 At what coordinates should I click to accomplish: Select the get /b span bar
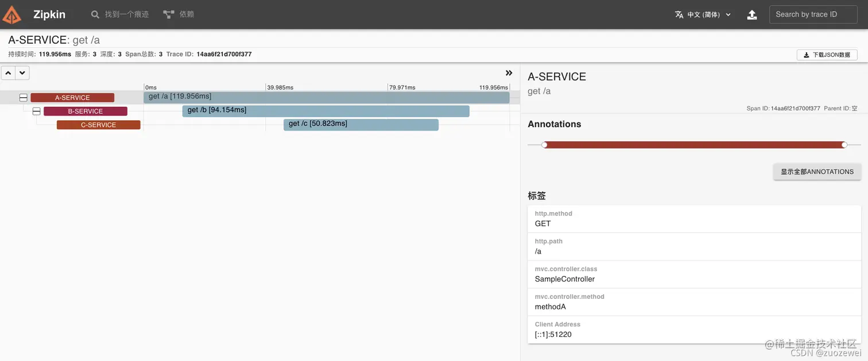pos(326,111)
